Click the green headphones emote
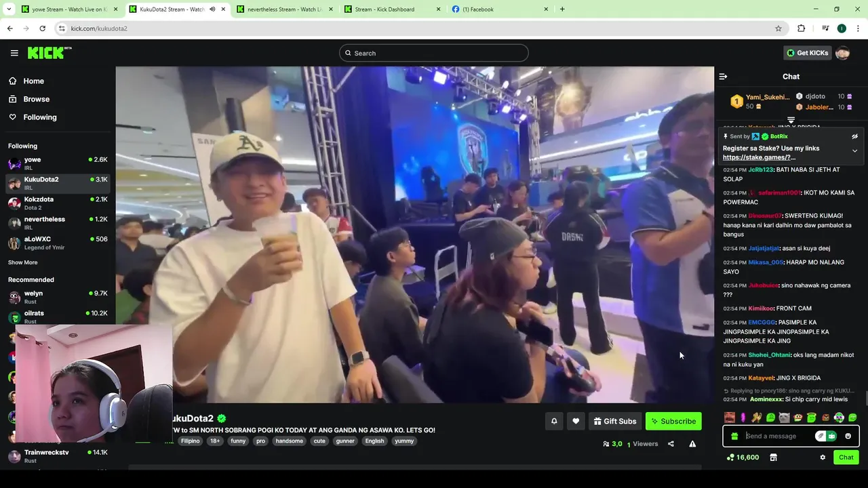The height and width of the screenshot is (488, 868). pyautogui.click(x=839, y=418)
